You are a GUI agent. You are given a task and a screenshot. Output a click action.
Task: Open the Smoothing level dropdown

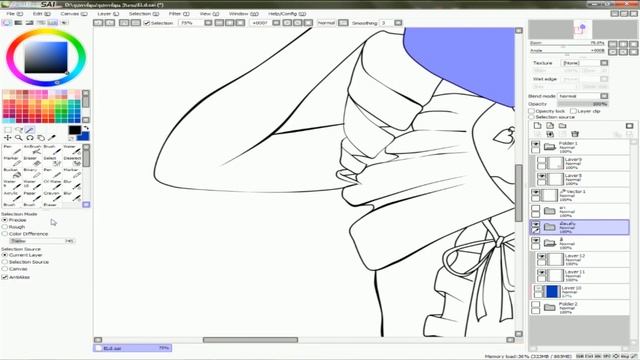tap(398, 23)
